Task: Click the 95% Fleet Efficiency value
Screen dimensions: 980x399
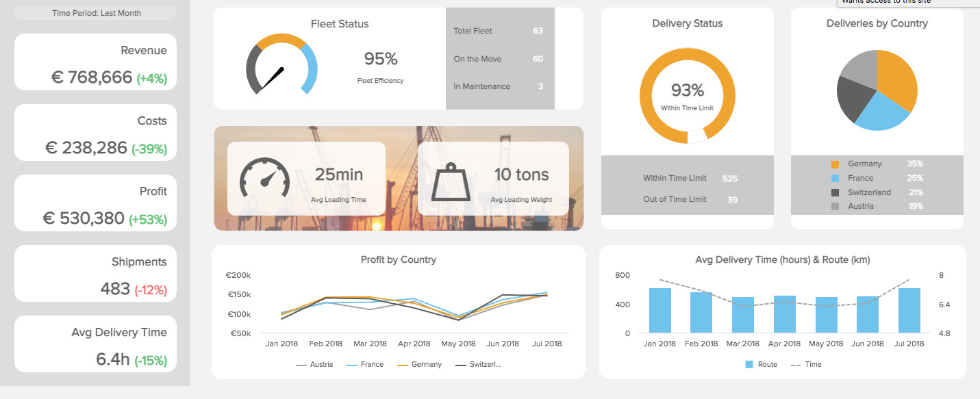Action: tap(381, 60)
